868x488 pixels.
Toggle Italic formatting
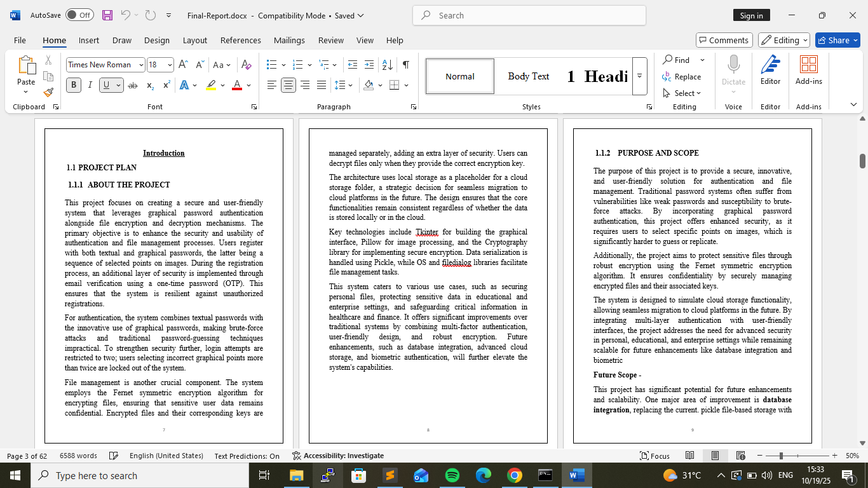[x=90, y=85]
